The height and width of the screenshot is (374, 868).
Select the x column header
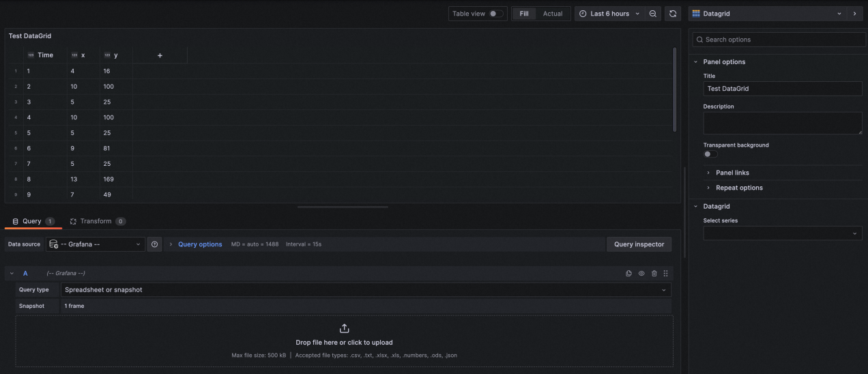pos(83,55)
